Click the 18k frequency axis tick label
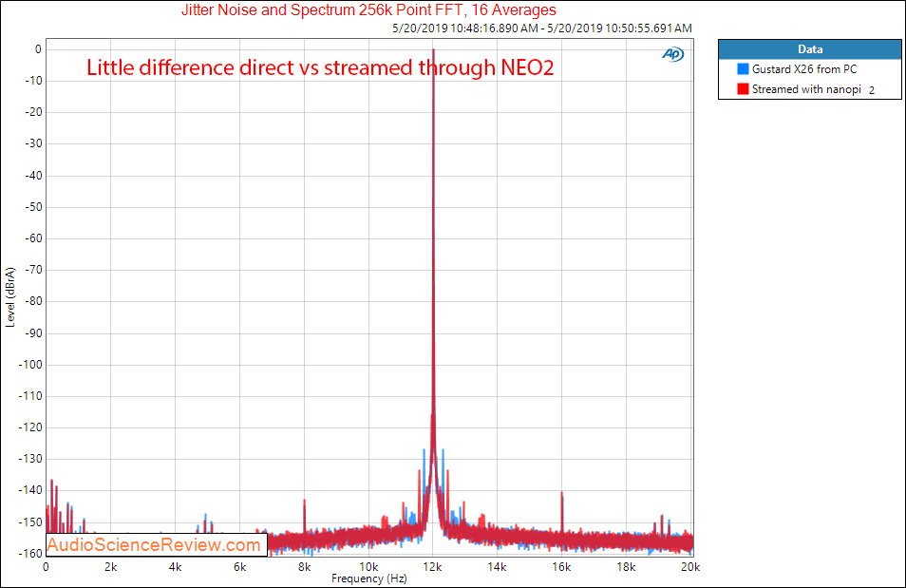The width and height of the screenshot is (906, 588). [627, 567]
